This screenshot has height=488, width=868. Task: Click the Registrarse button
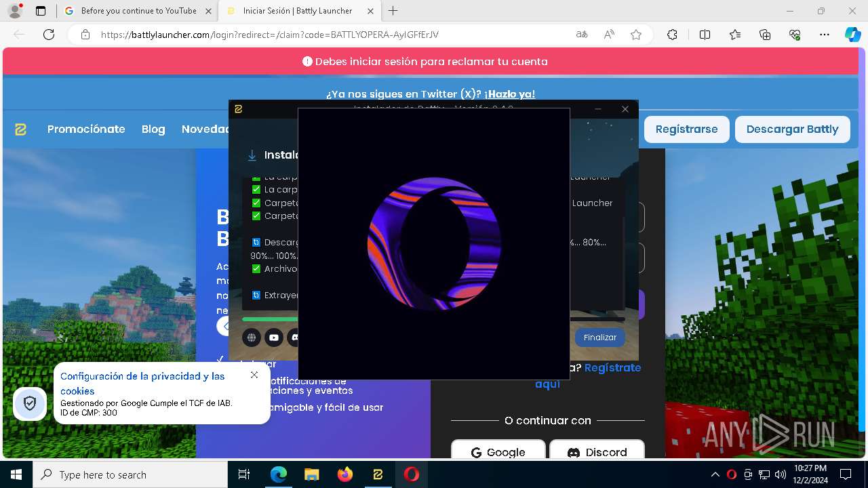pyautogui.click(x=686, y=129)
